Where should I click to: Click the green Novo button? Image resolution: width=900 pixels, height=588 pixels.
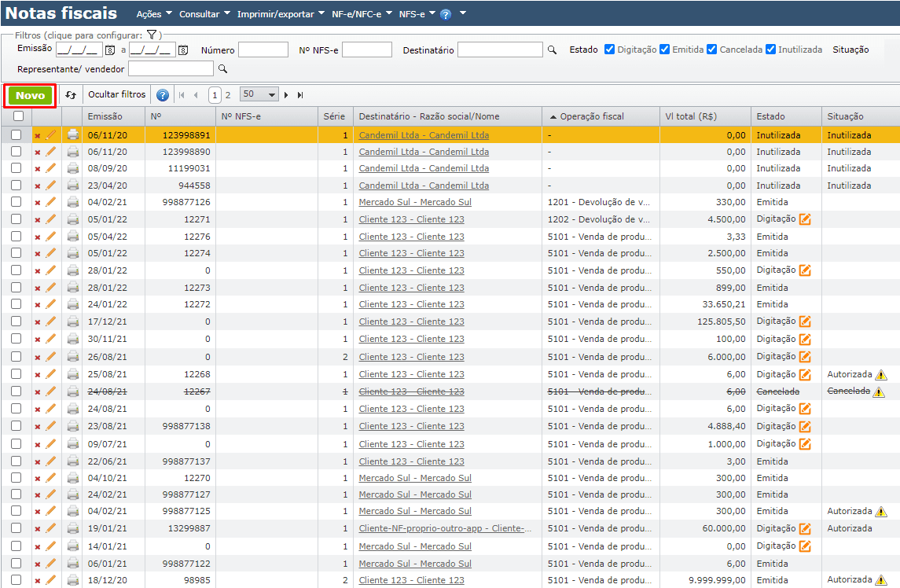(x=31, y=95)
